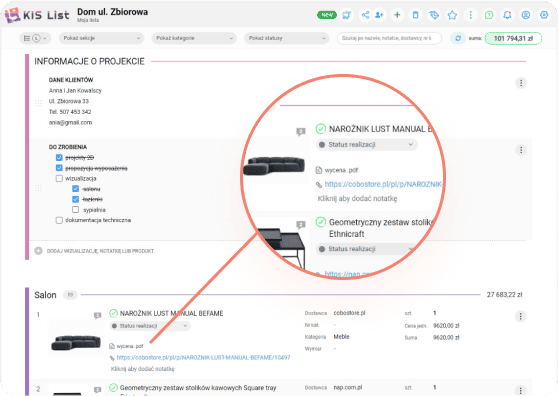Open the Pokaż sekcje dropdown

click(x=101, y=38)
